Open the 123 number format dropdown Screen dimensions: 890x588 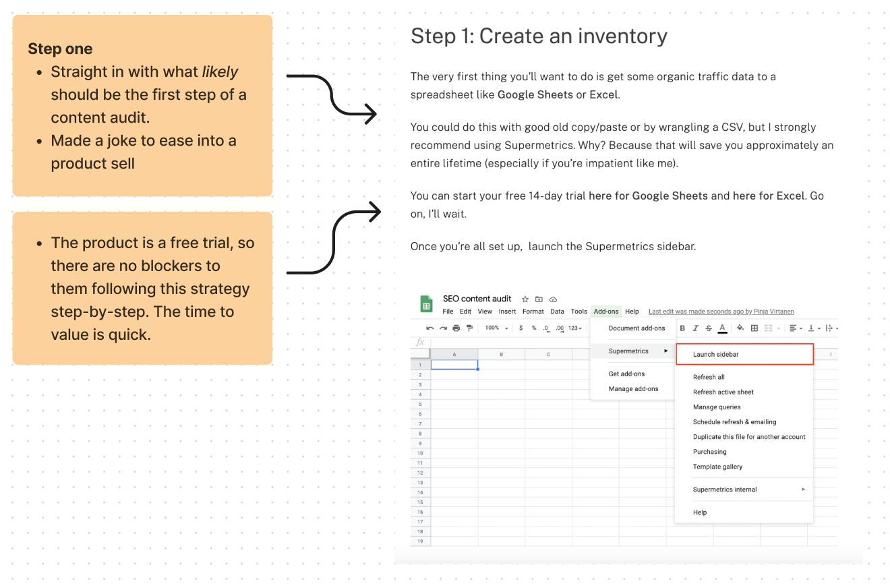[575, 328]
